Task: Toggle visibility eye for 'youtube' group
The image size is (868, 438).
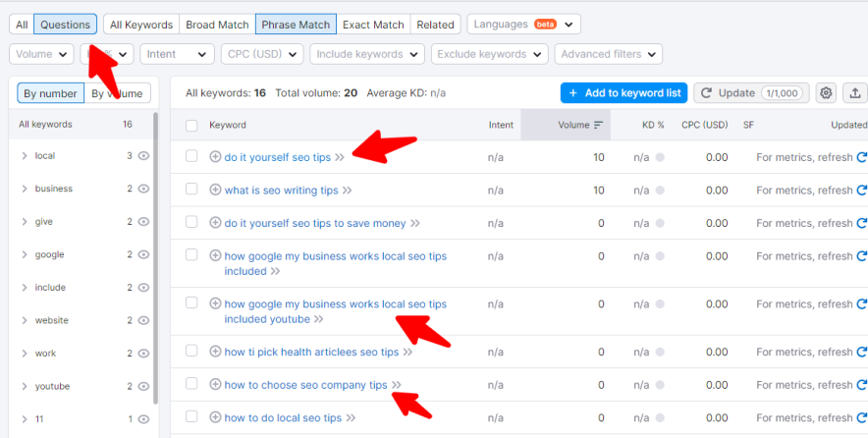Action: click(x=144, y=387)
